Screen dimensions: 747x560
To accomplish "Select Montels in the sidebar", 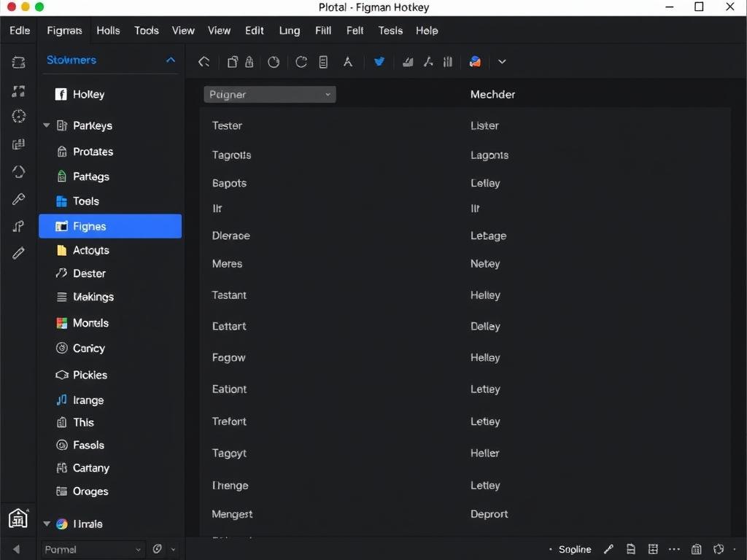I will (x=110, y=323).
